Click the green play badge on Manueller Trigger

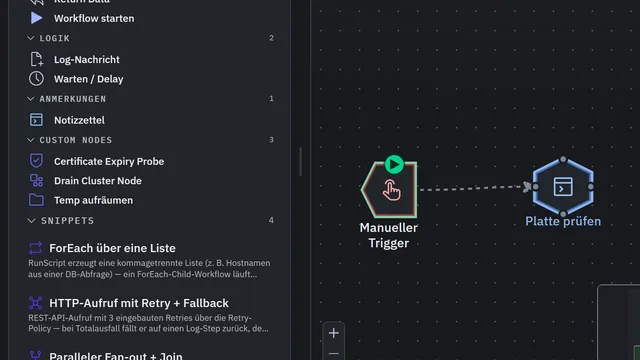click(394, 165)
